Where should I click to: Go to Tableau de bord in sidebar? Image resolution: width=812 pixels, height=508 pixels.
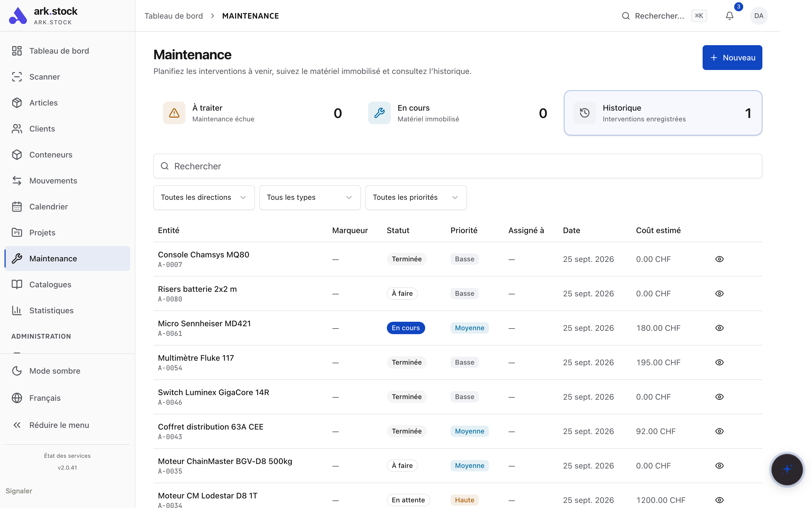(x=67, y=51)
